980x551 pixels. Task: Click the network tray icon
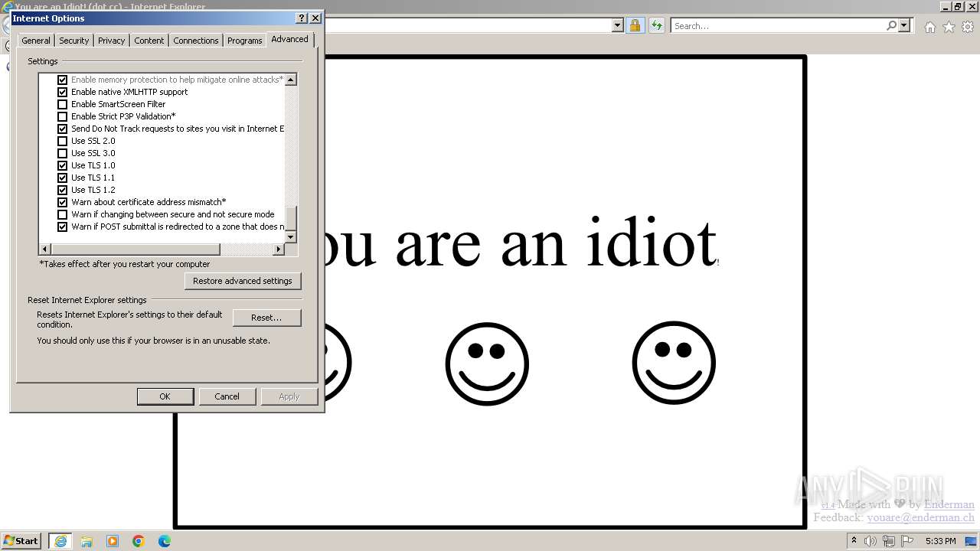point(889,541)
